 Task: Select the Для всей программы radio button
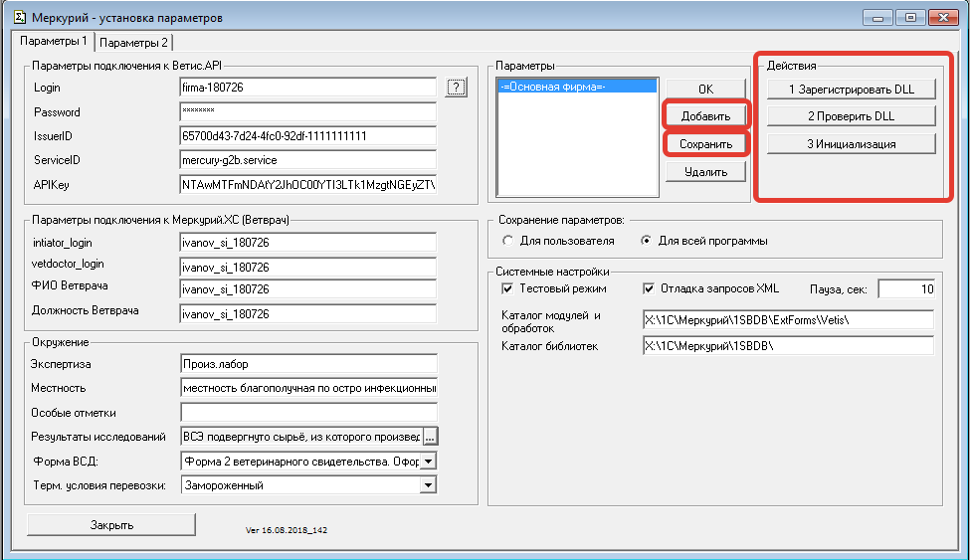[646, 241]
